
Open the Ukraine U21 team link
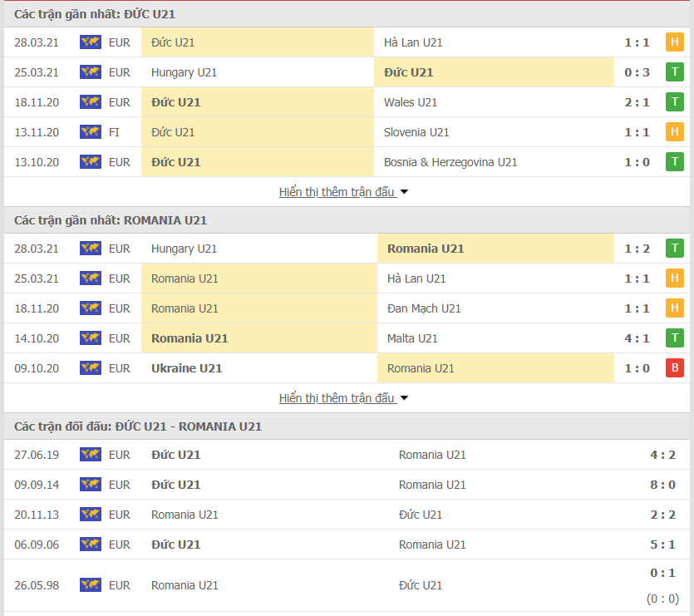(186, 368)
